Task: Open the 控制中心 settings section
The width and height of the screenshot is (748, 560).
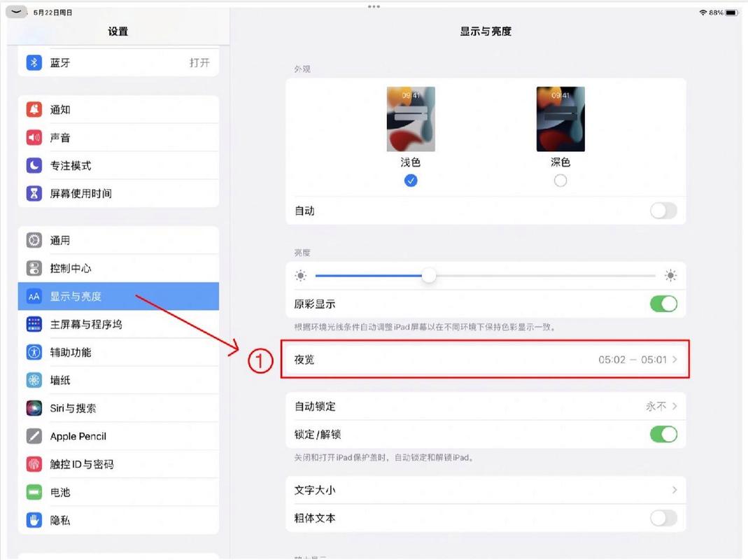Action: point(118,268)
